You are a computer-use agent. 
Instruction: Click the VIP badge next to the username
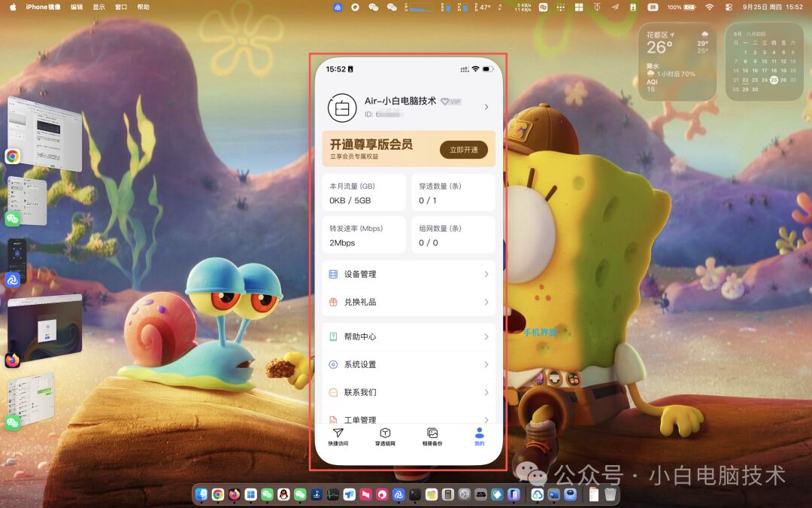point(450,101)
